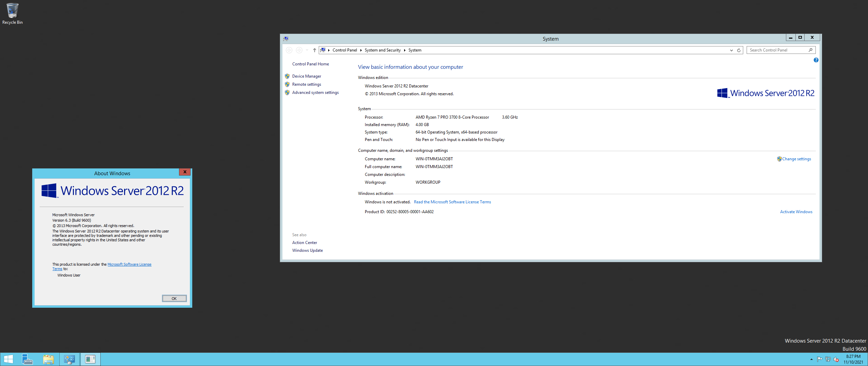Close the System window
The image size is (868, 366).
coord(812,38)
